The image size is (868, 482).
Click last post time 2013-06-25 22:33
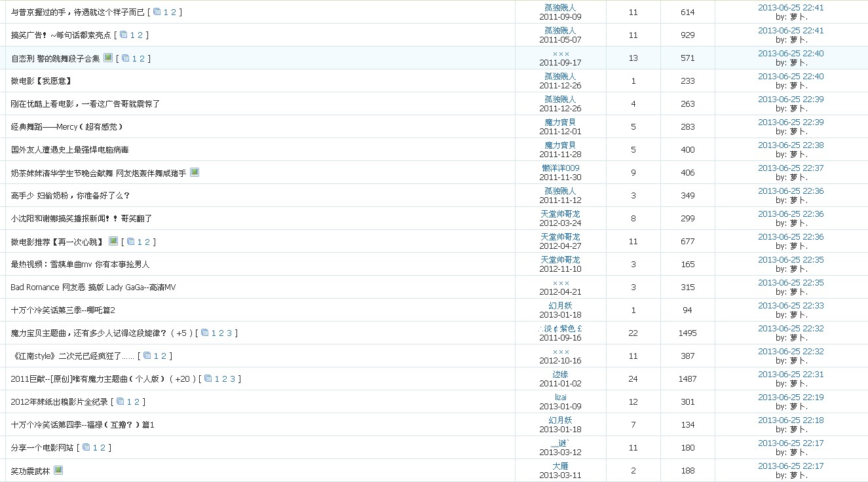click(x=791, y=306)
